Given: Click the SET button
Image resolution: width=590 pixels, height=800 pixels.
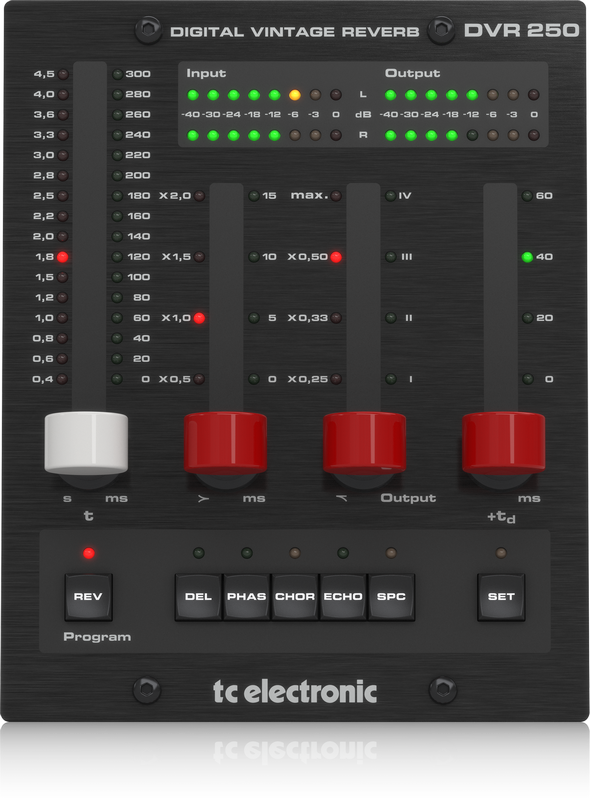Looking at the screenshot, I should 501,596.
